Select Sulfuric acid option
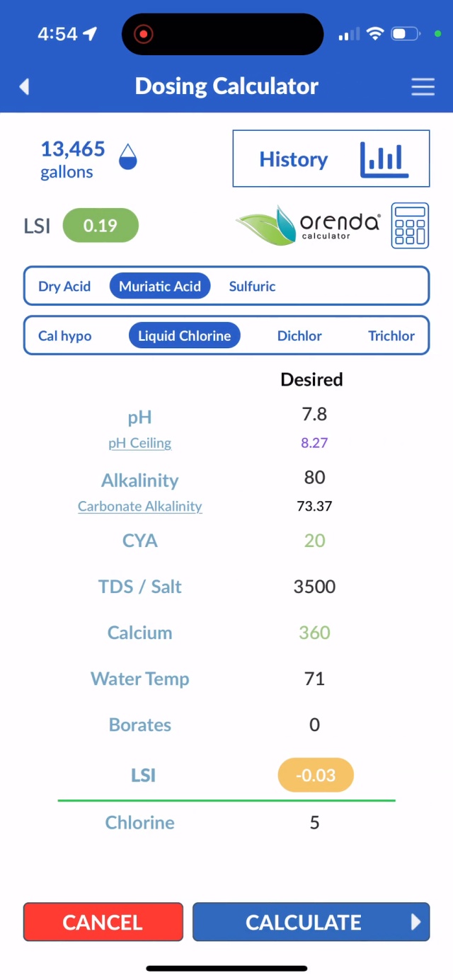The image size is (453, 980). [x=252, y=287]
